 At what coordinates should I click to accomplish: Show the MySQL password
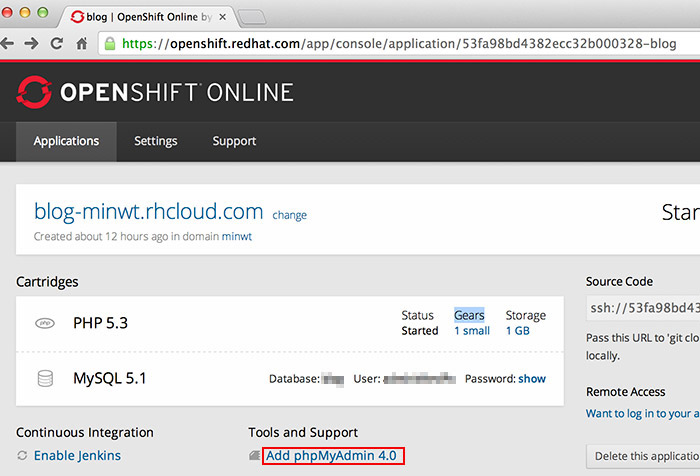(x=532, y=379)
